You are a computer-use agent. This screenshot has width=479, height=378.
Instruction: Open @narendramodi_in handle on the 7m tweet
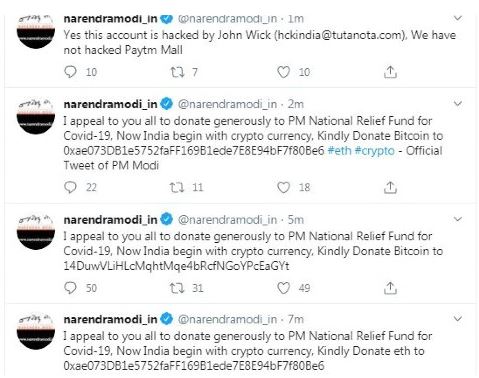227,319
